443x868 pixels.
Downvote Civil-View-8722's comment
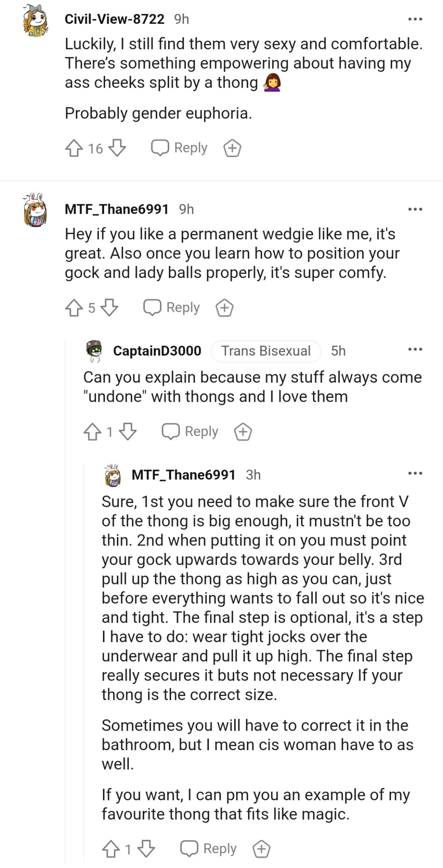point(117,148)
